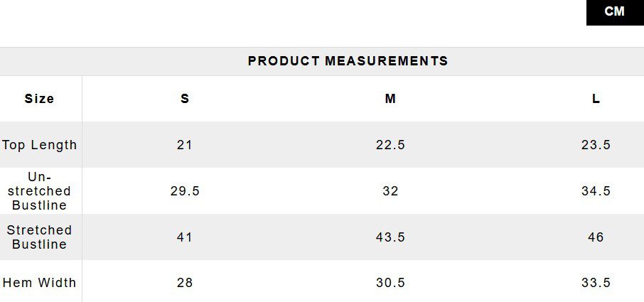Click the Un-stretched Bustline row label

[39, 191]
